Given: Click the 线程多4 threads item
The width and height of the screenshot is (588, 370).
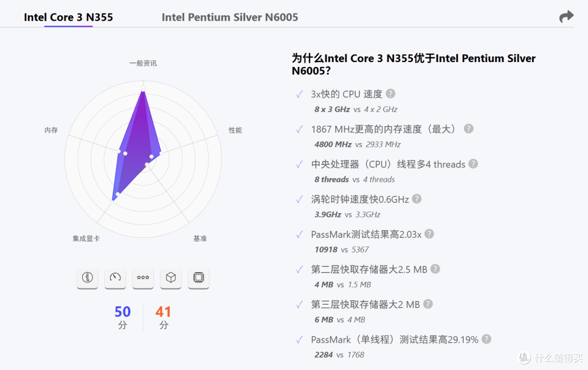Looking at the screenshot, I should [388, 164].
